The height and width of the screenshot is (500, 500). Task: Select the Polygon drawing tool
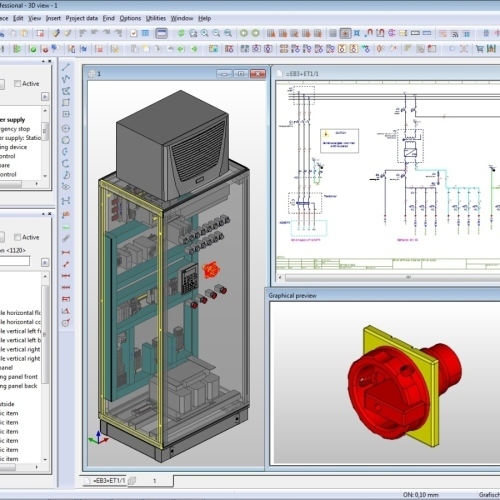[66, 91]
